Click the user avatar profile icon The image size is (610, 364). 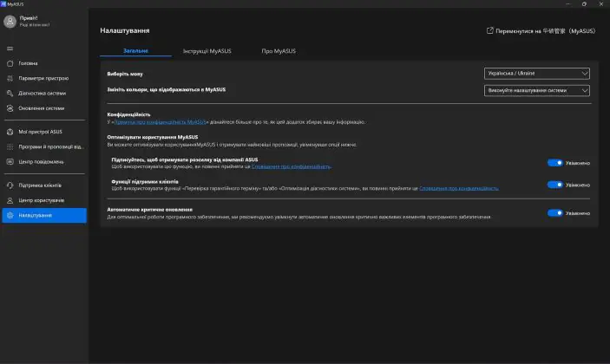coord(10,22)
